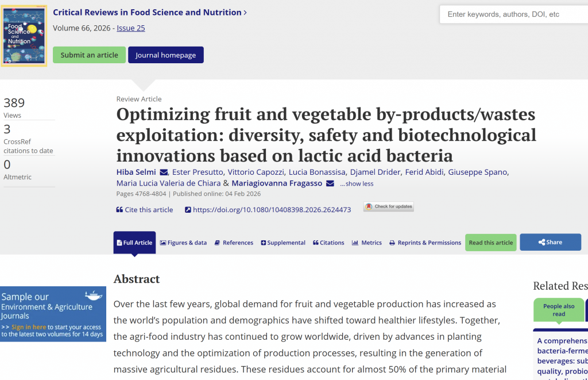Click the share icon on the Share button

(x=541, y=243)
